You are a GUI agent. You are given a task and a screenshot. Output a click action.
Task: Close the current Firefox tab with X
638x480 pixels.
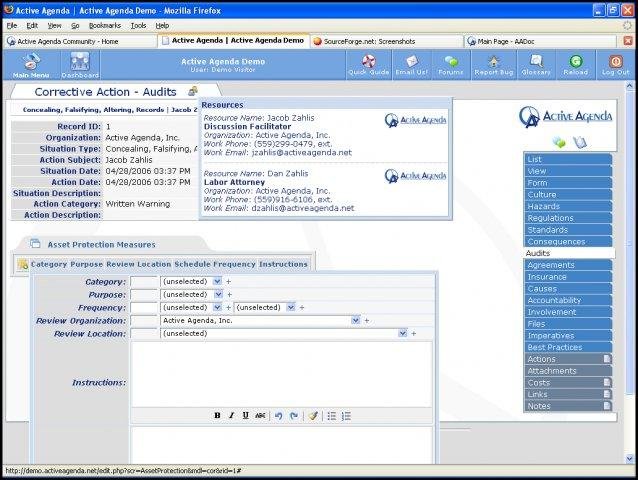[x=628, y=41]
